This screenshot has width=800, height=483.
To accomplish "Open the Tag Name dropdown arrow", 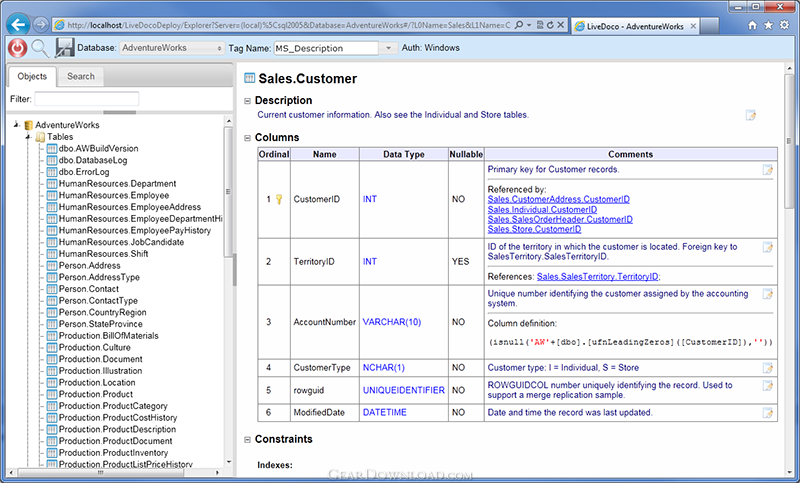I will (388, 48).
